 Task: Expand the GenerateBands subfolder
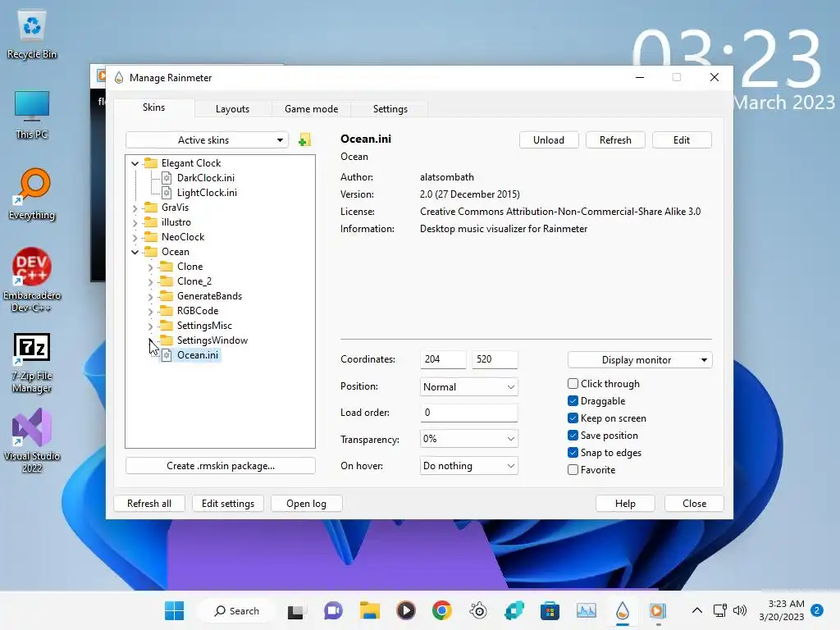pyautogui.click(x=151, y=296)
